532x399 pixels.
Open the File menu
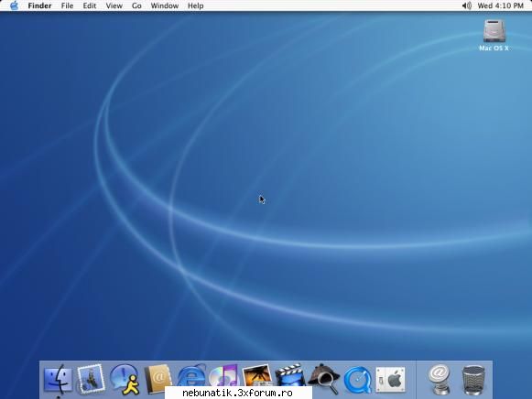[x=67, y=5]
